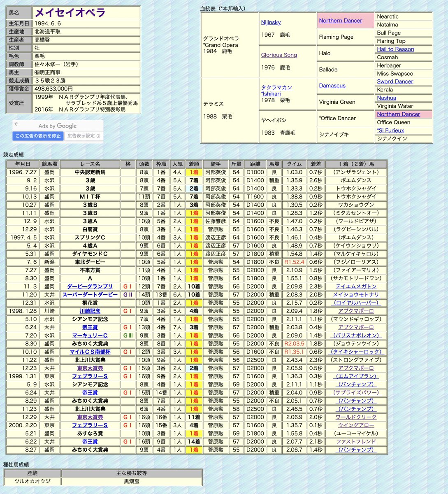Open the Hail to Reason link
Screen dimensions: 448x494
pyautogui.click(x=395, y=49)
